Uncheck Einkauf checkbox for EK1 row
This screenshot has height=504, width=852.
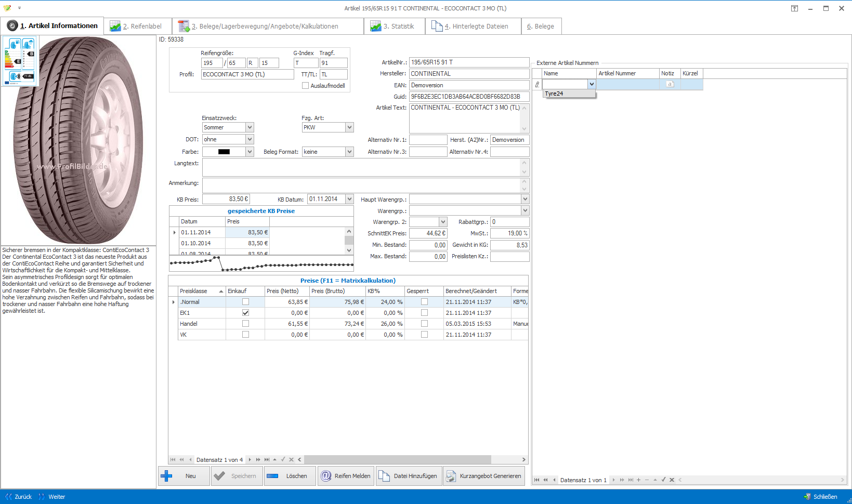[x=245, y=313]
